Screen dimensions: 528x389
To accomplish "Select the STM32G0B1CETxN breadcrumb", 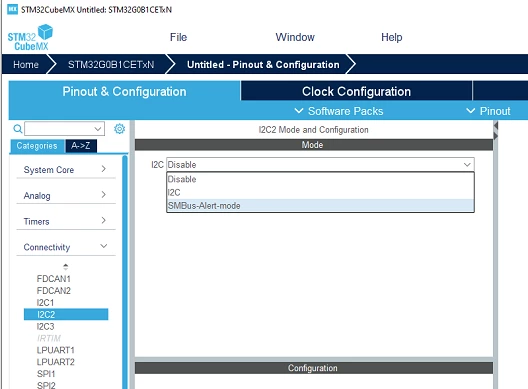I will pos(111,64).
